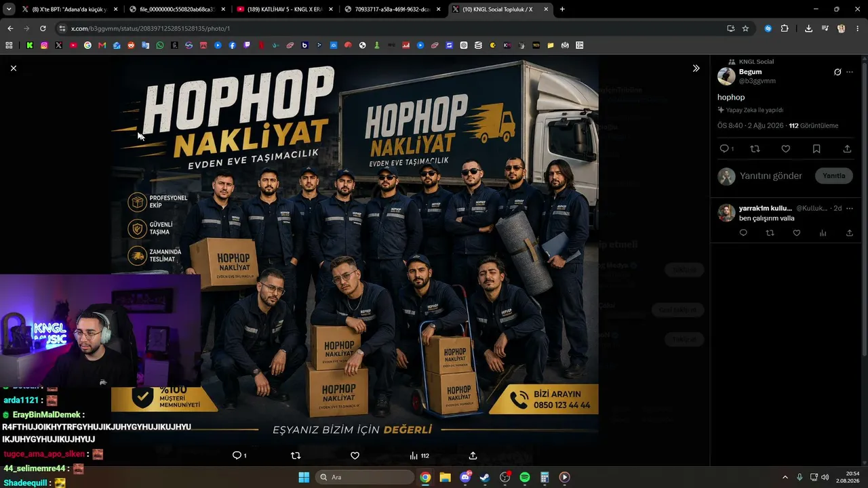Open view stats icon below the photo
Image resolution: width=868 pixels, height=488 pixels.
click(419, 455)
